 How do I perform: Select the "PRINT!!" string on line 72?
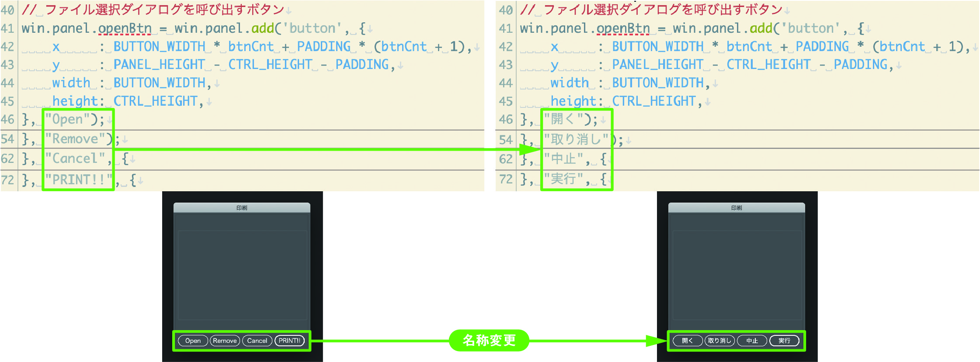(x=78, y=179)
